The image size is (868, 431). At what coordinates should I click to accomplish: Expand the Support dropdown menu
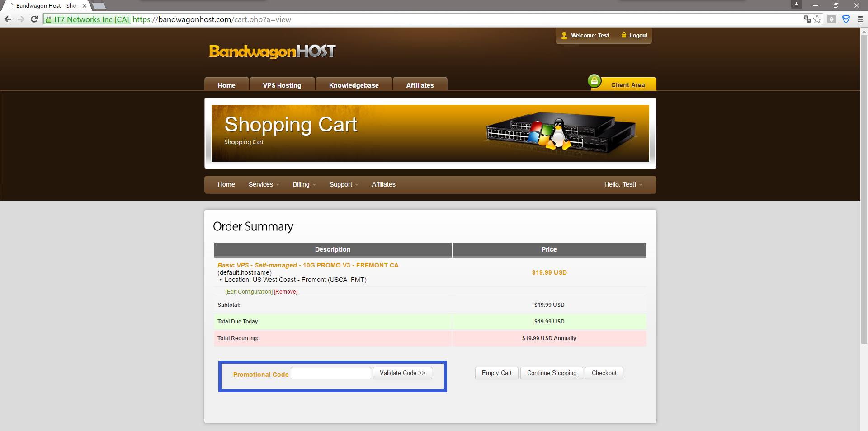pos(344,184)
